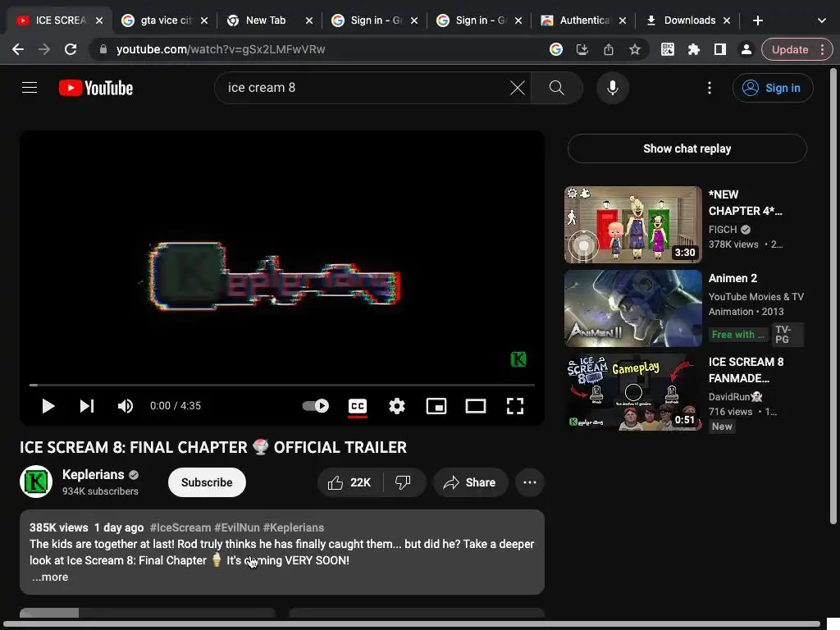Skip to the next video
This screenshot has width=840, height=630.
pyautogui.click(x=87, y=406)
